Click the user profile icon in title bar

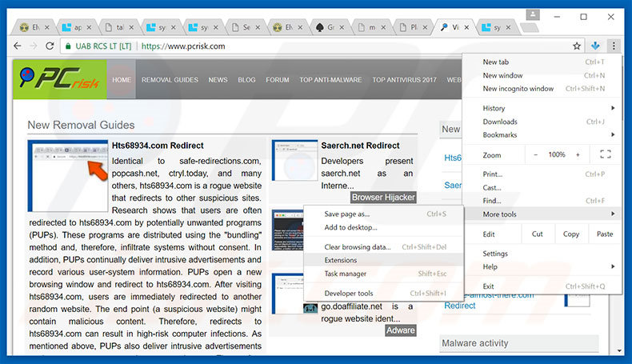(533, 15)
